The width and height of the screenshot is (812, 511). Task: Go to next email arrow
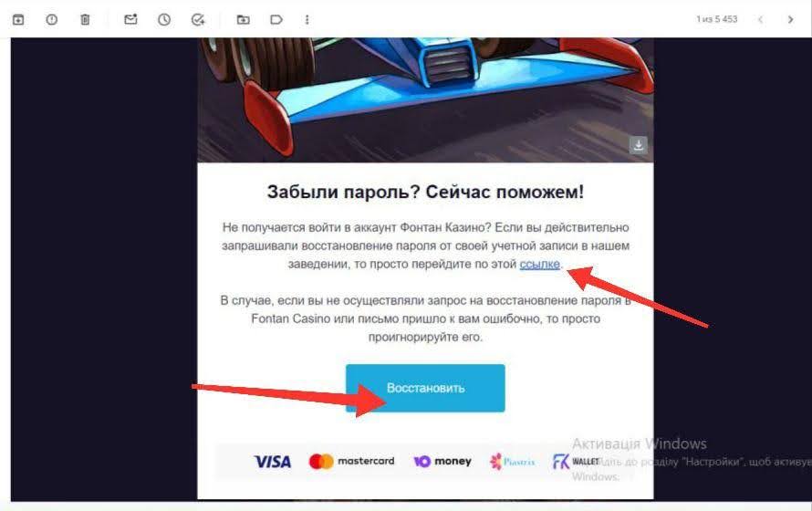pos(790,20)
